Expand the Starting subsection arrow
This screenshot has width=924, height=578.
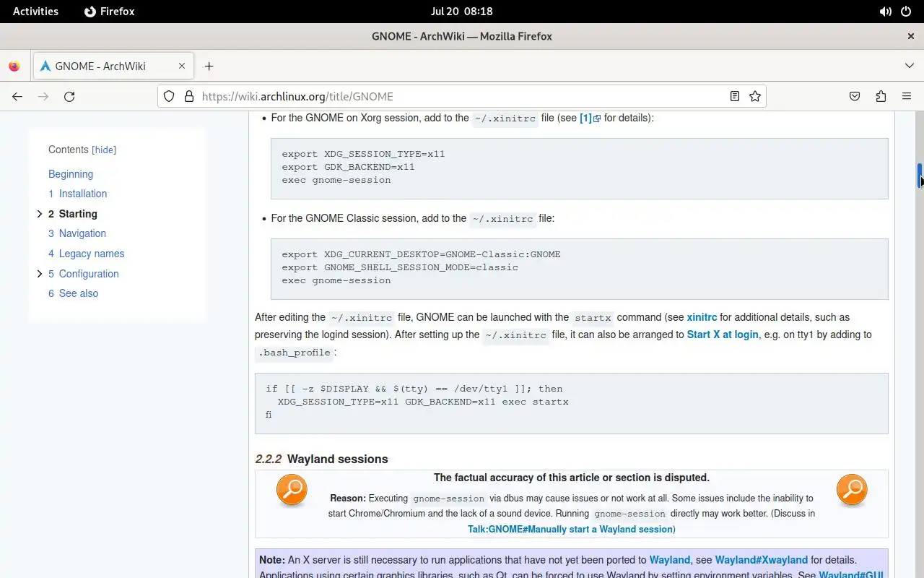40,214
